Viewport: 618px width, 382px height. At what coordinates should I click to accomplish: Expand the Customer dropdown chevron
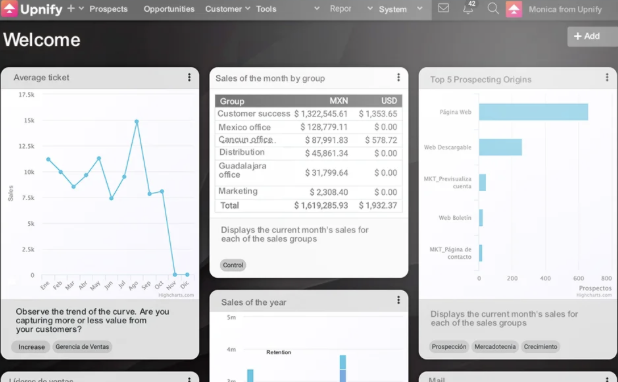point(248,8)
